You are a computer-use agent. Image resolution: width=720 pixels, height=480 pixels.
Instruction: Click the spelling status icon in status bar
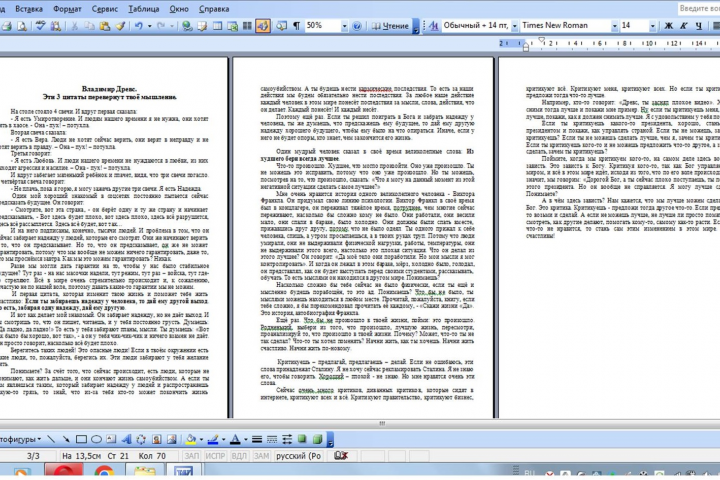point(341,456)
